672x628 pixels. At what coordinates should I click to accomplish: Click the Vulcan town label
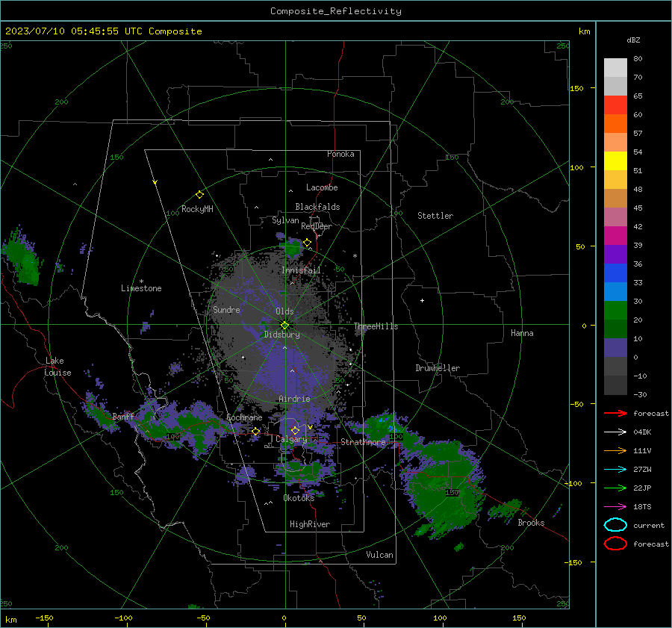380,555
